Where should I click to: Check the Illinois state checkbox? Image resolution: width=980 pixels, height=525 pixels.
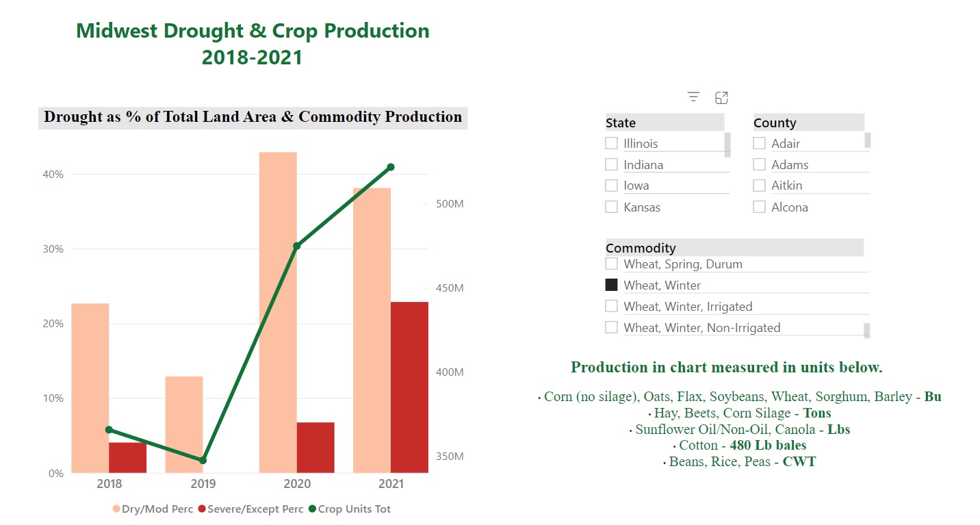(x=611, y=143)
